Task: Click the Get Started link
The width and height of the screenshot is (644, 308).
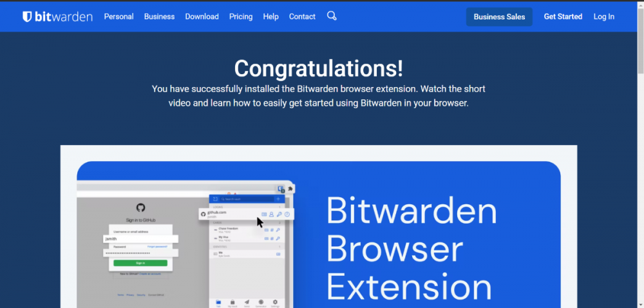Action: click(563, 17)
